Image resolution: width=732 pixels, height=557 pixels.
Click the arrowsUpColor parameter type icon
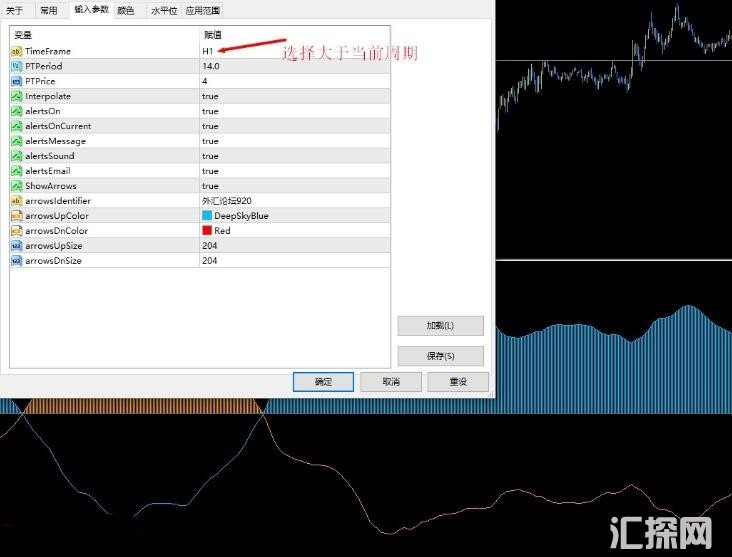tap(16, 216)
